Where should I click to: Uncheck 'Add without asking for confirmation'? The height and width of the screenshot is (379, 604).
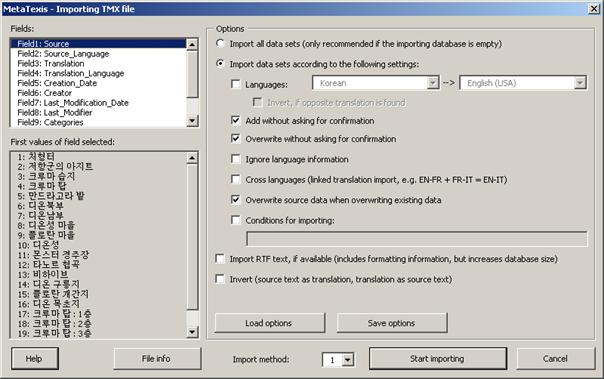pos(235,120)
